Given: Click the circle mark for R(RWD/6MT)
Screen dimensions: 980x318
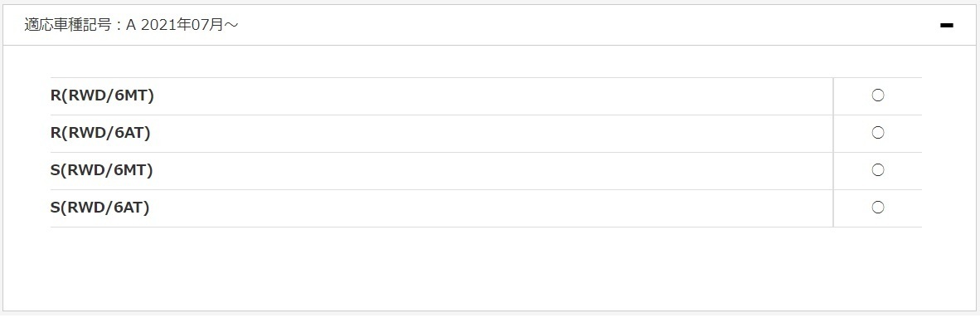Looking at the screenshot, I should pyautogui.click(x=877, y=95).
